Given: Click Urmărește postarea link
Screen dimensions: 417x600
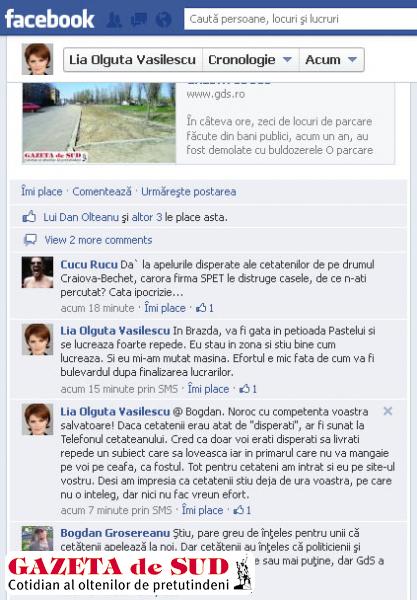Looking at the screenshot, I should [189, 191].
